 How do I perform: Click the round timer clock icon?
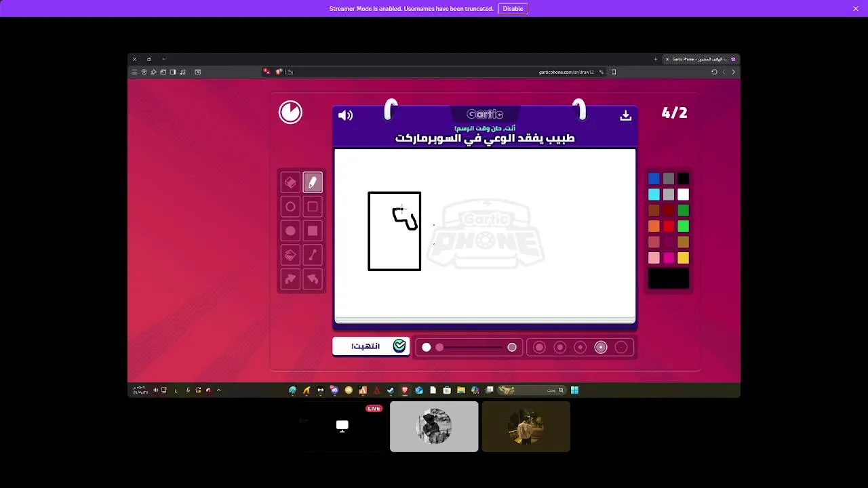(x=290, y=112)
